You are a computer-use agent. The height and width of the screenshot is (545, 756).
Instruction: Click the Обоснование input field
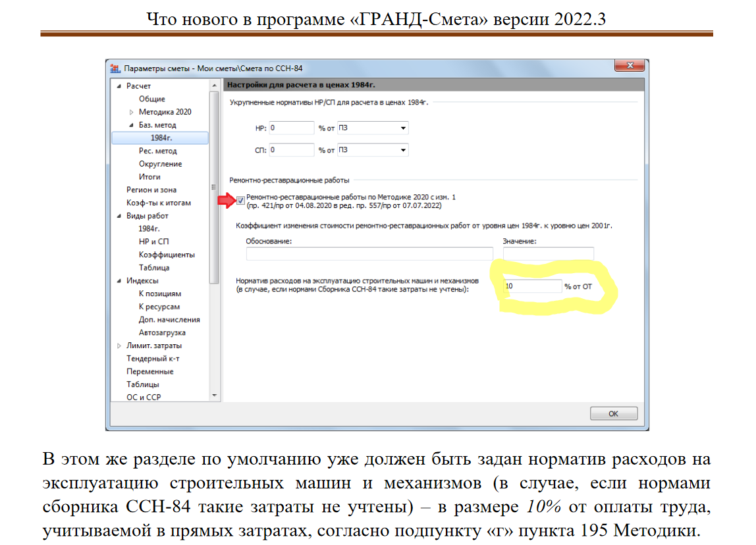[x=369, y=253]
